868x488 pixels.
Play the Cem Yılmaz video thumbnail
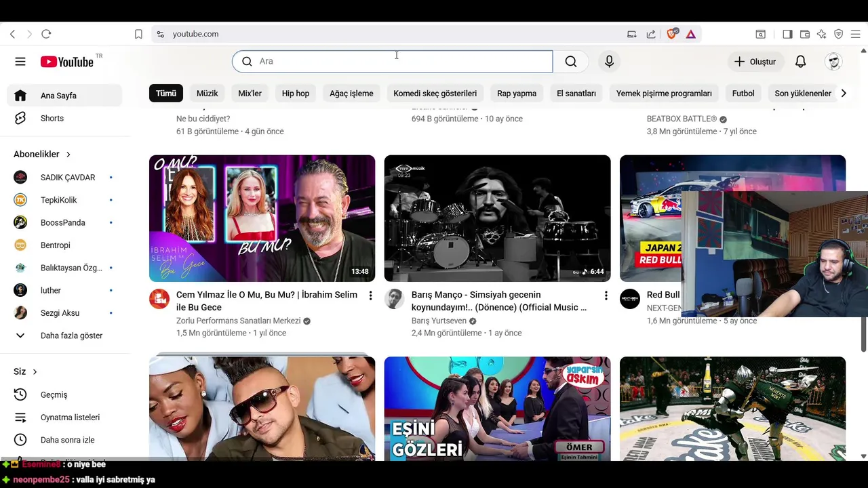262,218
